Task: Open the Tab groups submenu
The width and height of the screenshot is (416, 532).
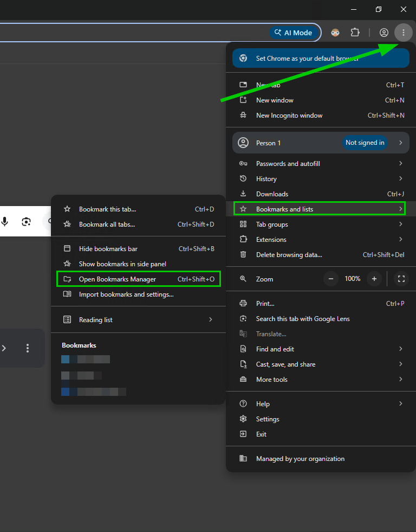Action: point(321,225)
